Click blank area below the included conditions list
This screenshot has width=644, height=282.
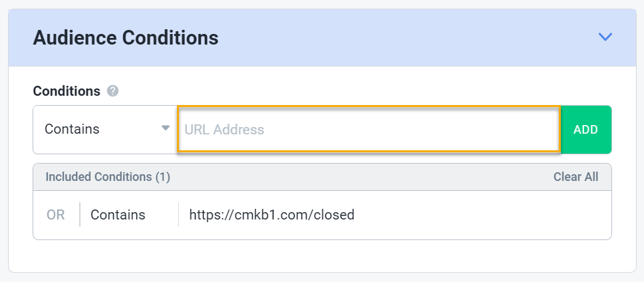[x=322, y=255]
